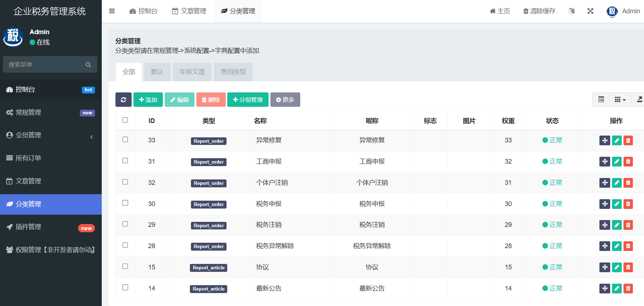Expand the 会员管理 sidebar menu
This screenshot has width=644, height=306.
(x=50, y=135)
